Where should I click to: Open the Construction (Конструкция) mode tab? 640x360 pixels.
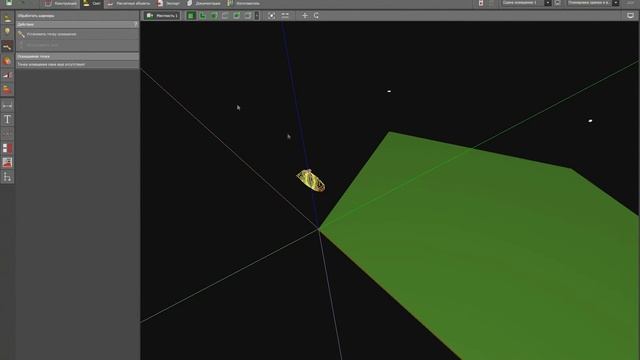[x=60, y=3]
